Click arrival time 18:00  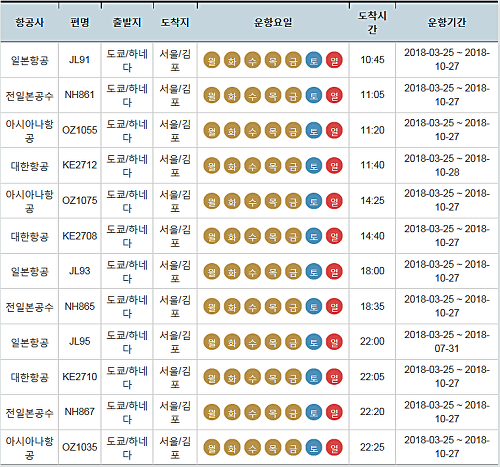(372, 271)
